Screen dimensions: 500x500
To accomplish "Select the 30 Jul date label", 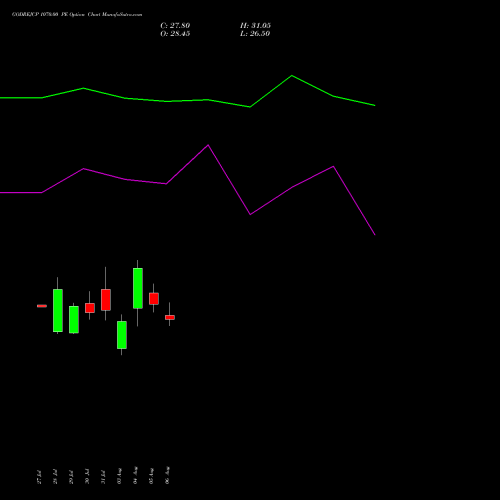I will pyautogui.click(x=87, y=476).
